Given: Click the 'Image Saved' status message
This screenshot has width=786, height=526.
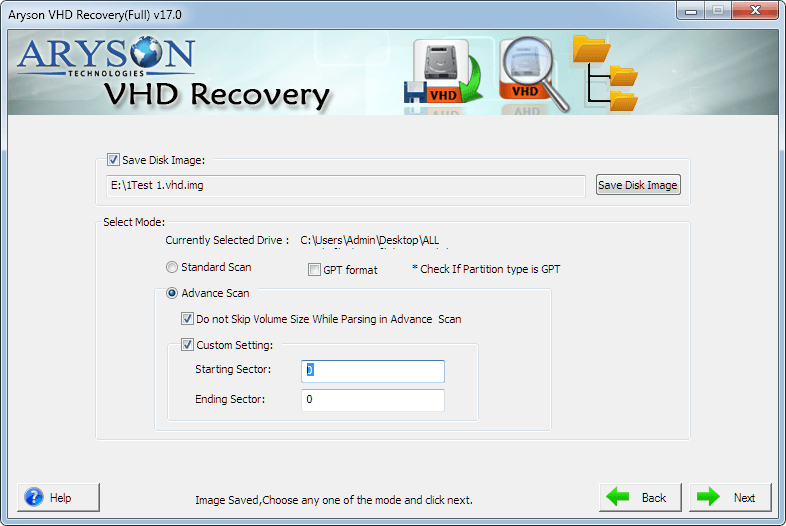Looking at the screenshot, I should tap(333, 500).
